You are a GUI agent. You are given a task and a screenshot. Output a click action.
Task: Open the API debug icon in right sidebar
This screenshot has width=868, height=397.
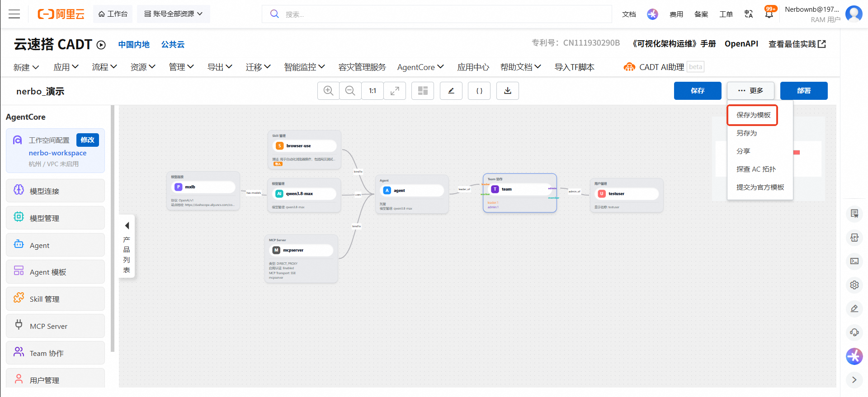(x=854, y=238)
